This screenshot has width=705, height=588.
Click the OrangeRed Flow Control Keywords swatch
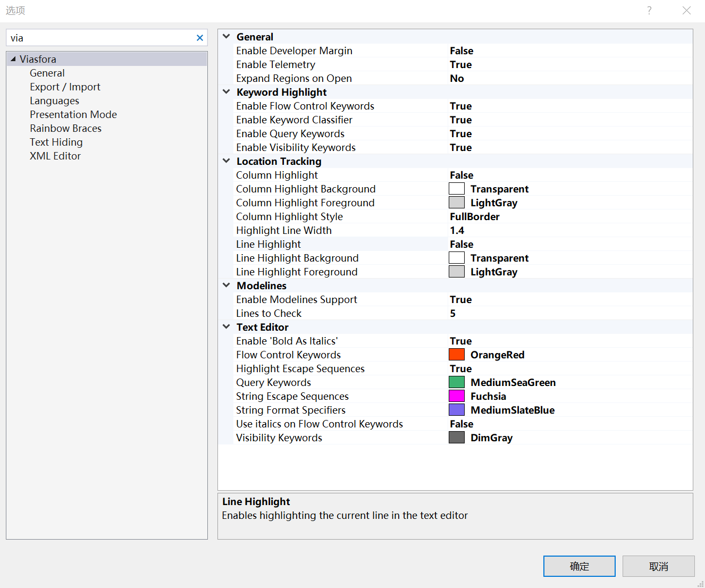[x=457, y=355]
